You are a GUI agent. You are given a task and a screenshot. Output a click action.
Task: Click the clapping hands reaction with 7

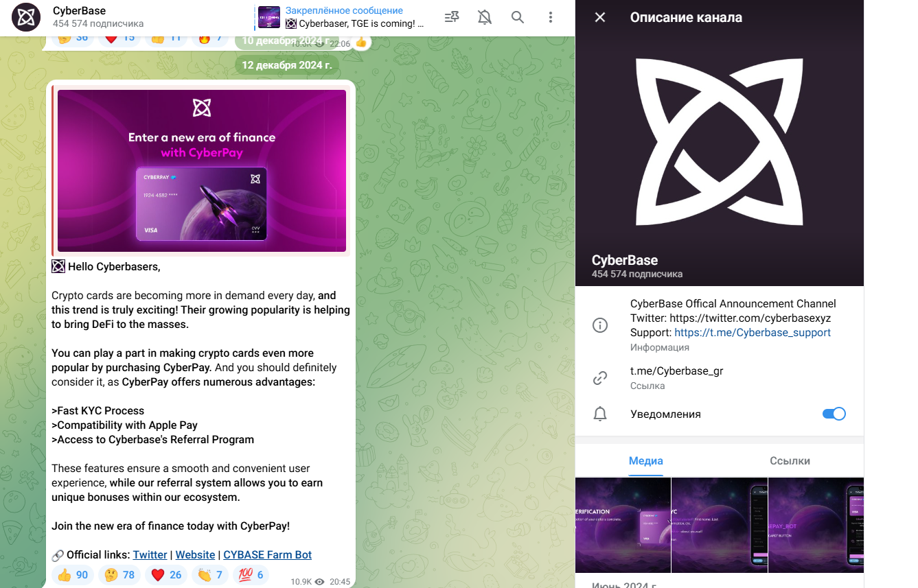point(210,575)
